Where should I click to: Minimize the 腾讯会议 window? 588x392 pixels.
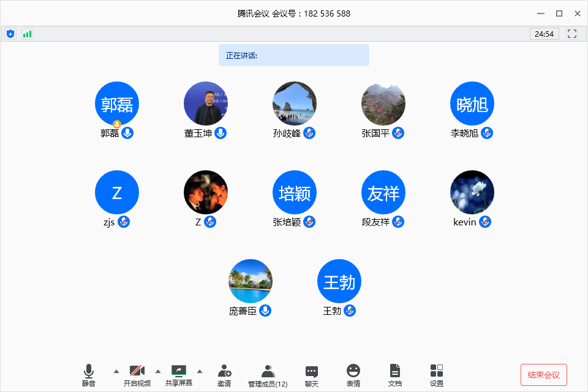tap(541, 13)
